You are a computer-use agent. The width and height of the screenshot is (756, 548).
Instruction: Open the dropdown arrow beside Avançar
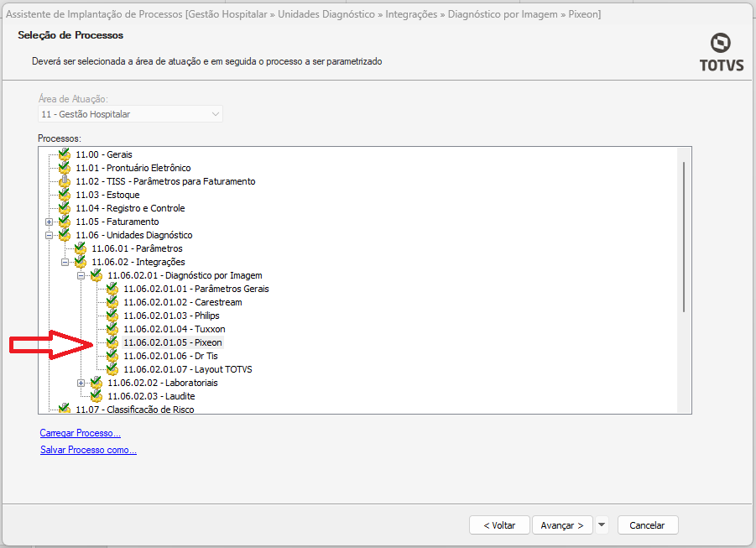tap(602, 525)
